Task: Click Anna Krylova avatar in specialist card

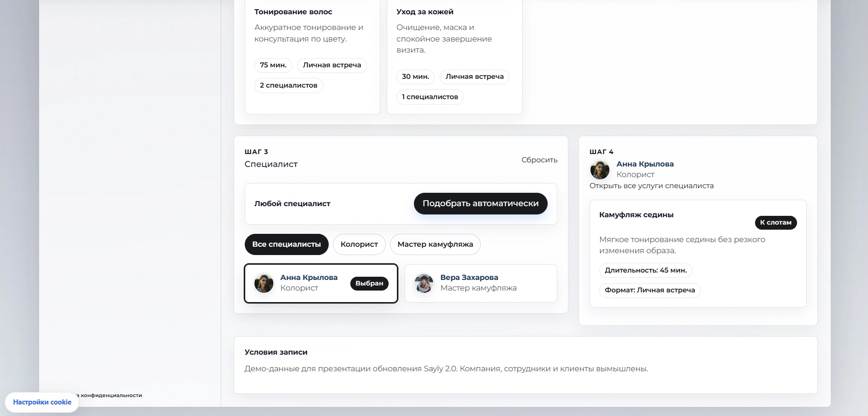Action: click(x=264, y=283)
